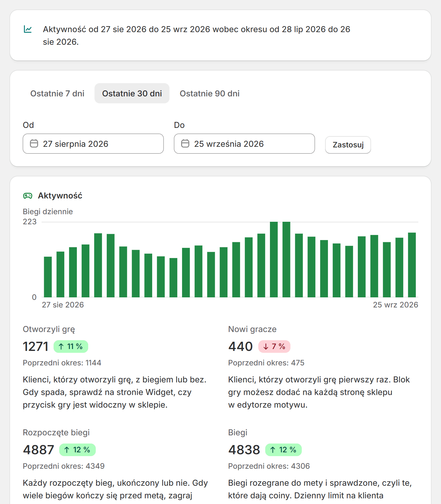
Task: Click the up-arrow 11 % badge
Action: click(71, 346)
